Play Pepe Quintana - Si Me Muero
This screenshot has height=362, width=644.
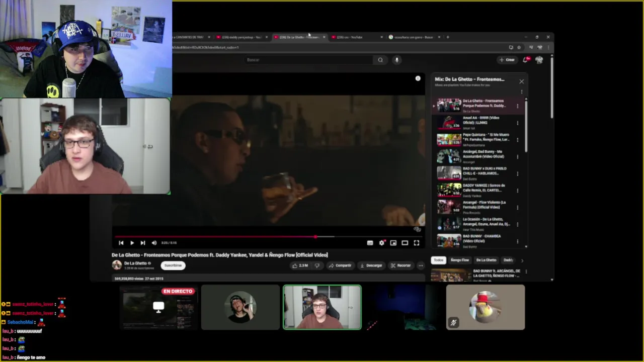(x=475, y=139)
